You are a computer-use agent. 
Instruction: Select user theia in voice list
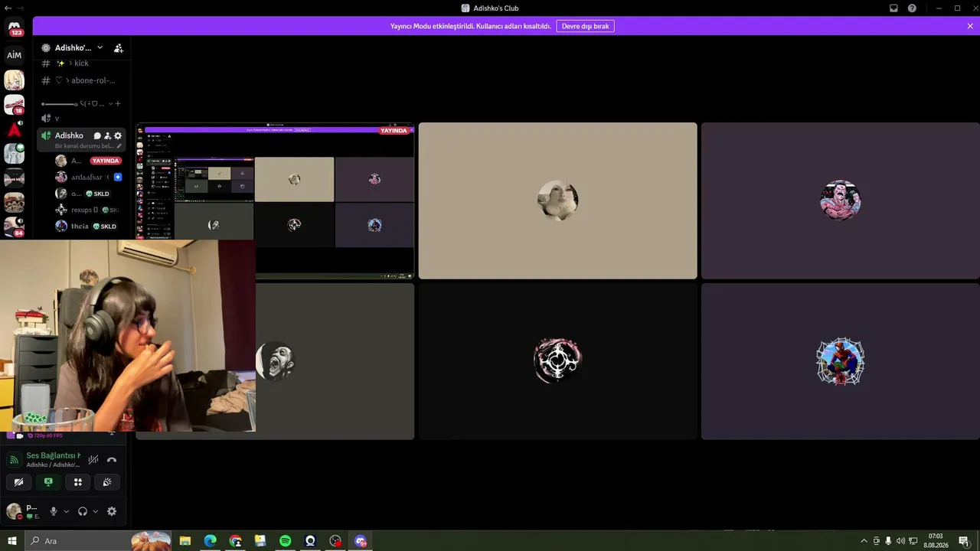tap(86, 227)
